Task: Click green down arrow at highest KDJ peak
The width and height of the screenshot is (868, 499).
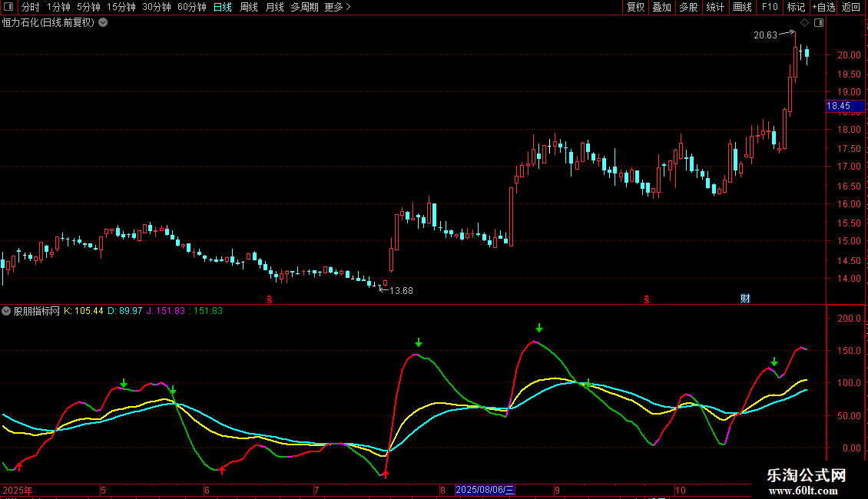Action: pyautogui.click(x=538, y=329)
